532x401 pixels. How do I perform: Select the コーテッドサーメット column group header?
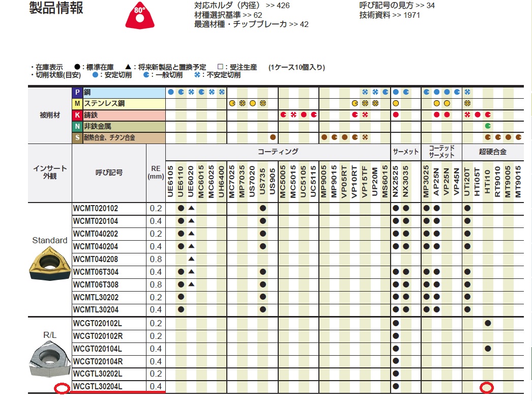point(441,152)
